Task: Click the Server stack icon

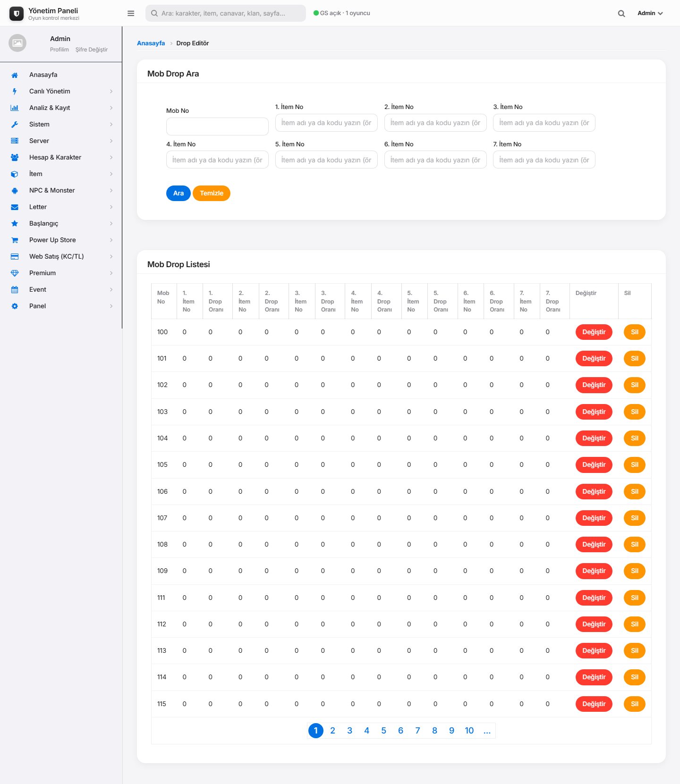Action: tap(15, 141)
